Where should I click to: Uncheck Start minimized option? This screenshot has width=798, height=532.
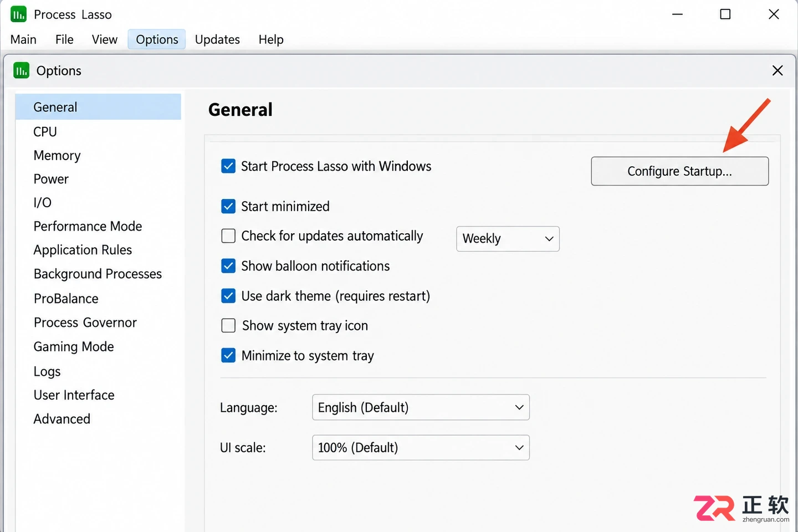coord(228,206)
